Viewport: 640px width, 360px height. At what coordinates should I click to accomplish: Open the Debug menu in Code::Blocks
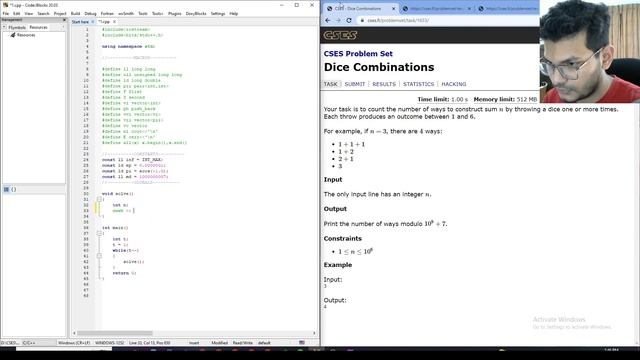click(x=90, y=13)
